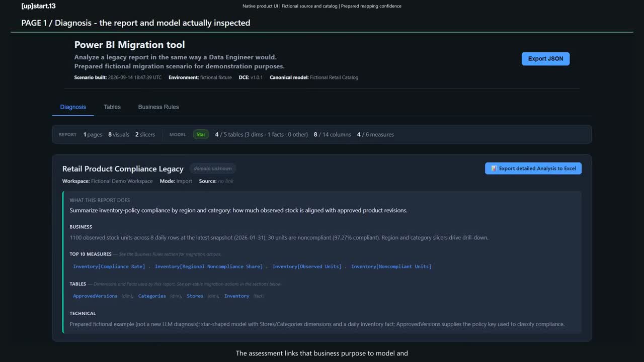Click the 'Scenario built' timestamp value
The height and width of the screenshot is (362, 644).
pos(135,77)
